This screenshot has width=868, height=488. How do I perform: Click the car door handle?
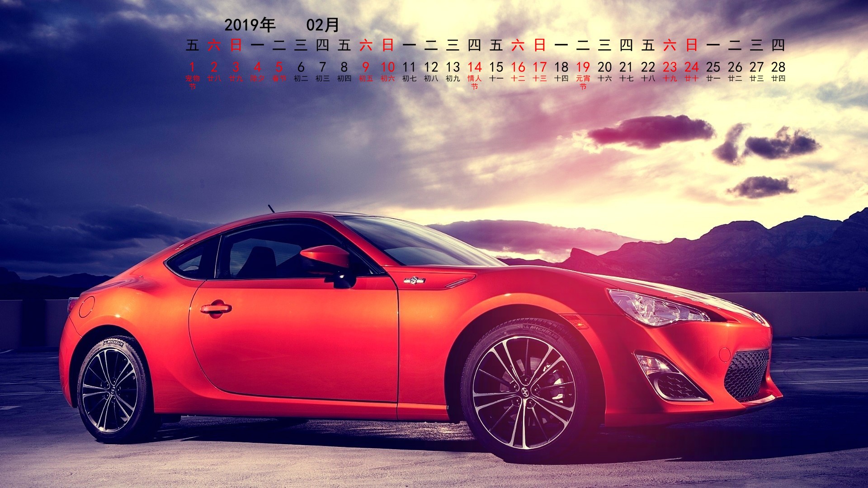click(x=216, y=309)
